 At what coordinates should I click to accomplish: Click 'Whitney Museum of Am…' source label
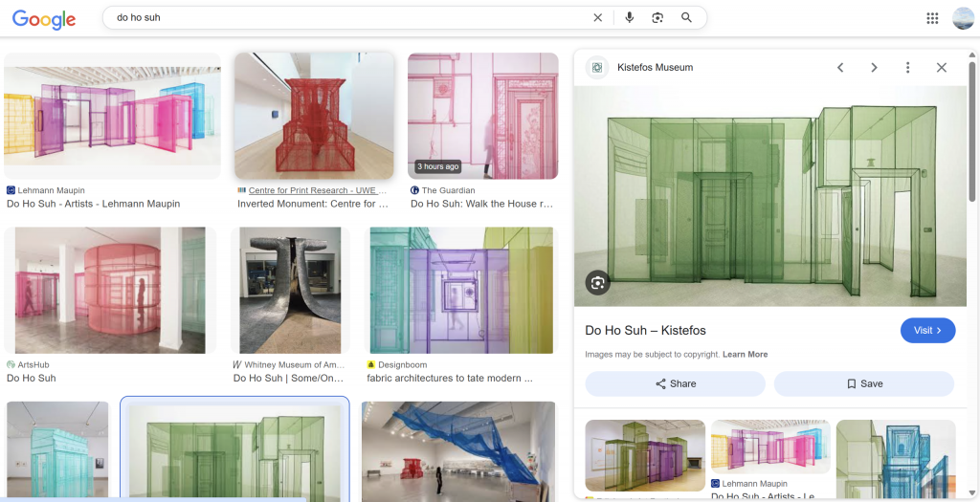(x=295, y=364)
